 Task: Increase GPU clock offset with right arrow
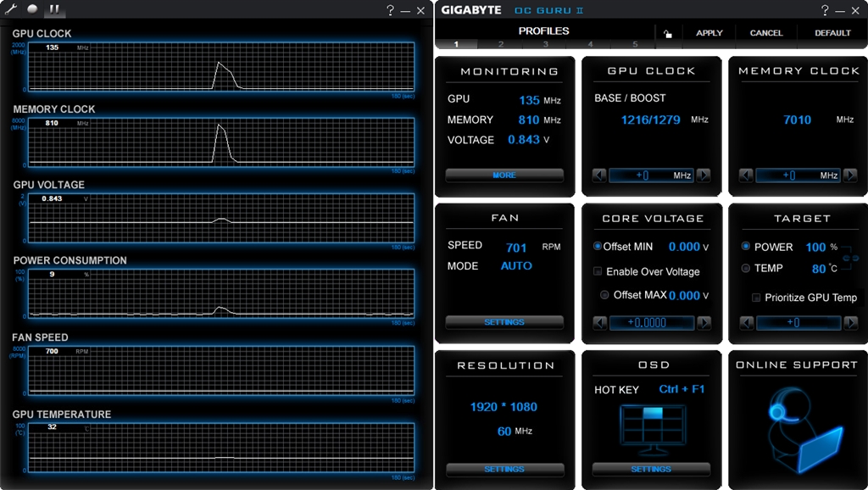pyautogui.click(x=703, y=175)
